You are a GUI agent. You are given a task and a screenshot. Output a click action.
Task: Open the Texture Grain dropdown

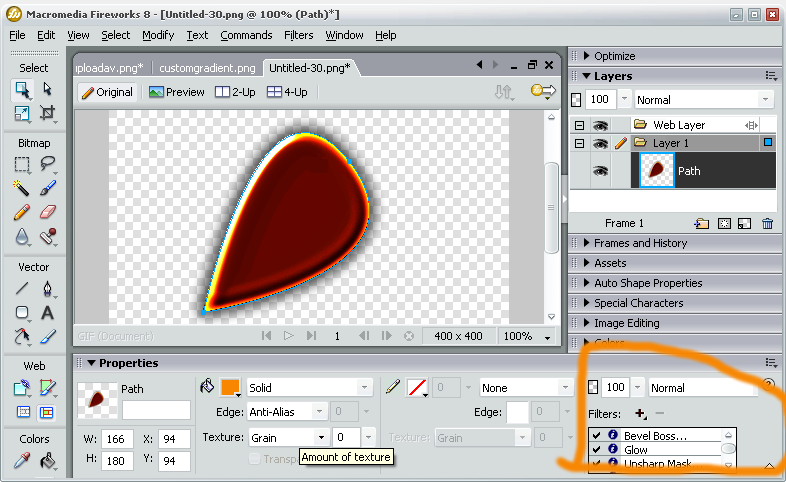pos(321,437)
